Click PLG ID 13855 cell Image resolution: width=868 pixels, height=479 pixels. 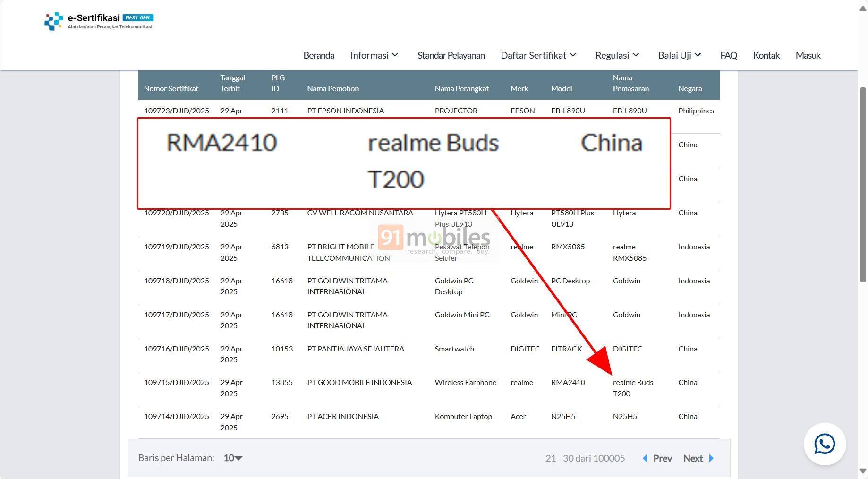point(282,382)
